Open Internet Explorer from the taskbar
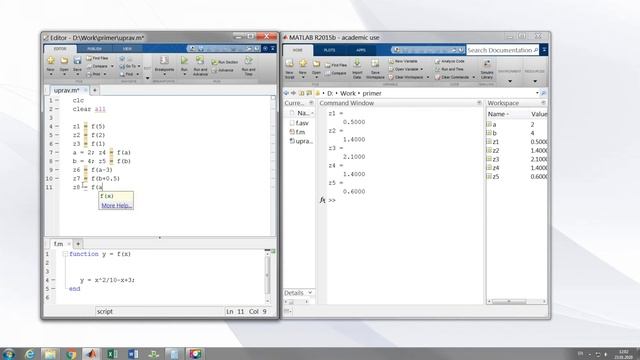This screenshot has width=640, height=360. tap(30, 354)
